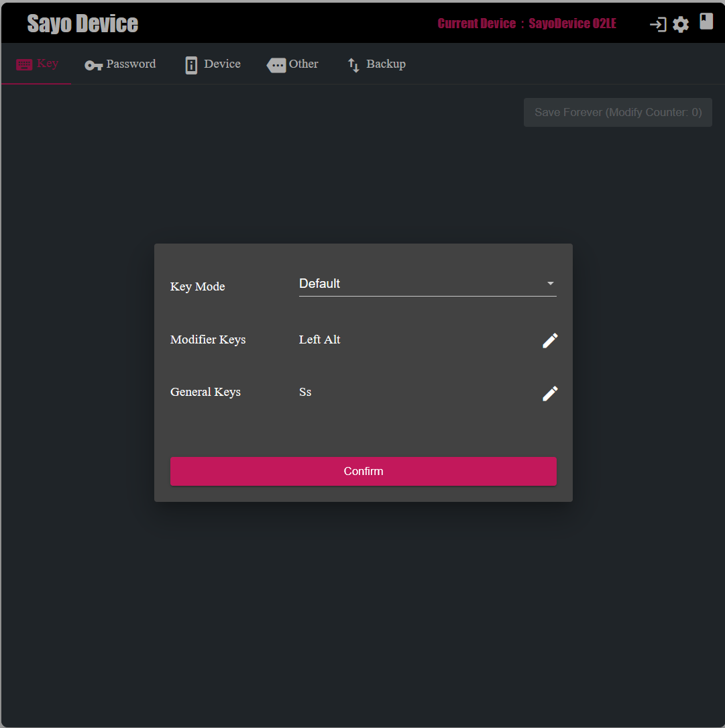Open the Key Mode dropdown showing Default

pos(427,284)
